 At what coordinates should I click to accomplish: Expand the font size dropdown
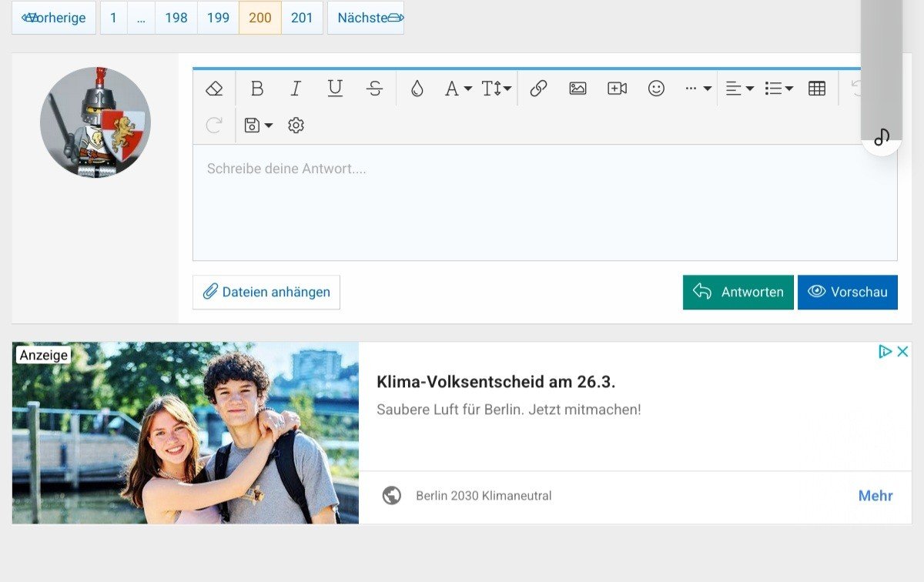click(497, 89)
